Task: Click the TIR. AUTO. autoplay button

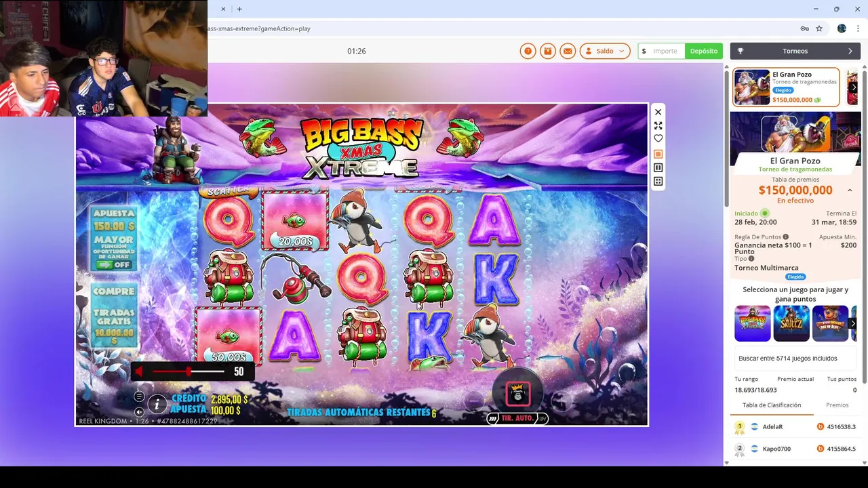Action: 517,419
